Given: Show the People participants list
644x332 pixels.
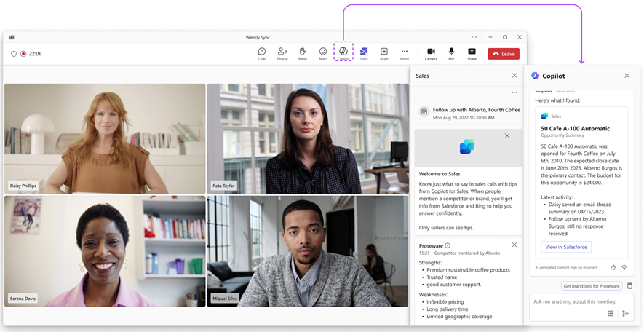Looking at the screenshot, I should 282,52.
